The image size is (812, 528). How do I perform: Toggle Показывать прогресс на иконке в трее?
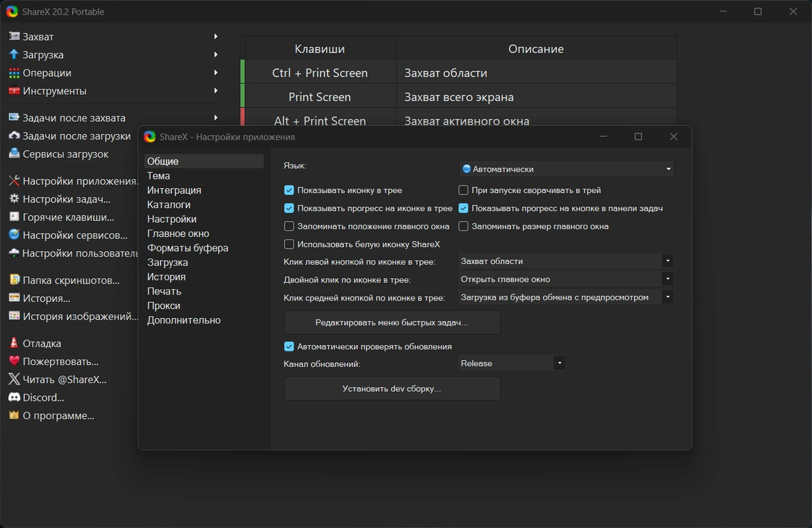[x=289, y=208]
